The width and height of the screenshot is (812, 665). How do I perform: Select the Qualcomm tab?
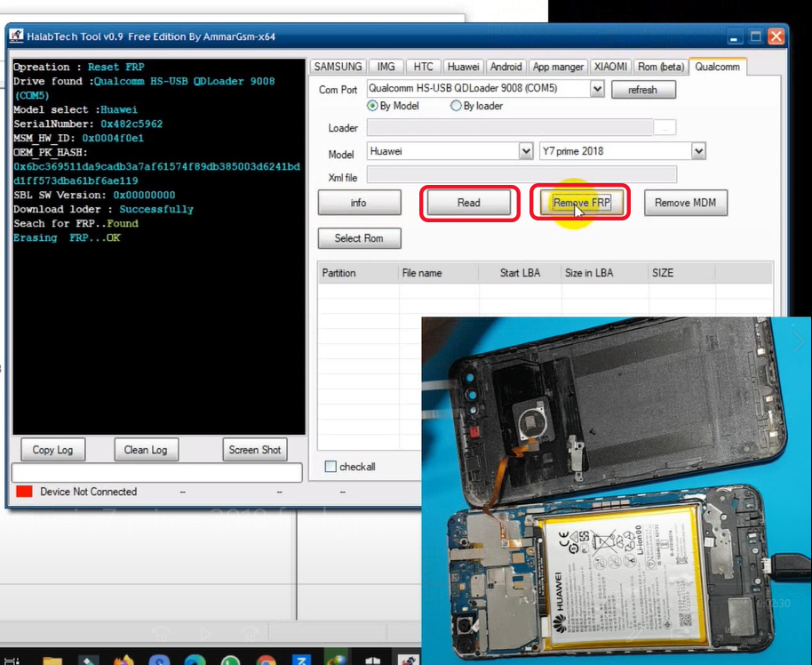pyautogui.click(x=717, y=67)
